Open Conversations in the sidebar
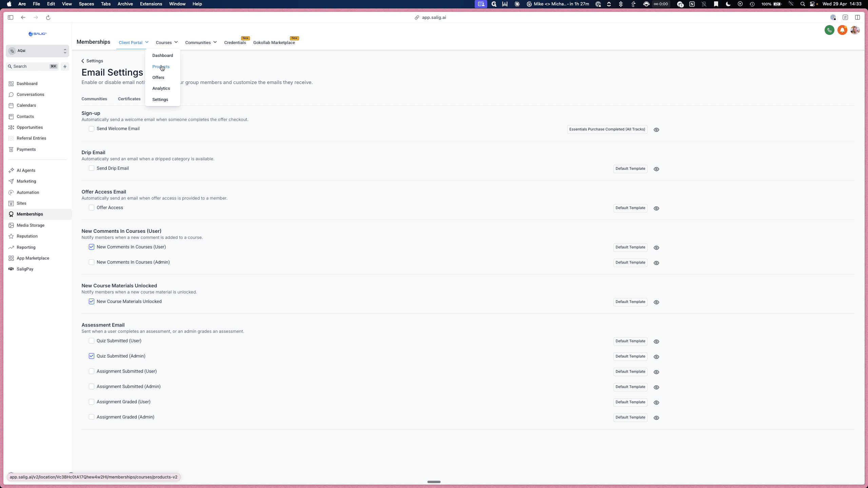868x488 pixels. 30,95
